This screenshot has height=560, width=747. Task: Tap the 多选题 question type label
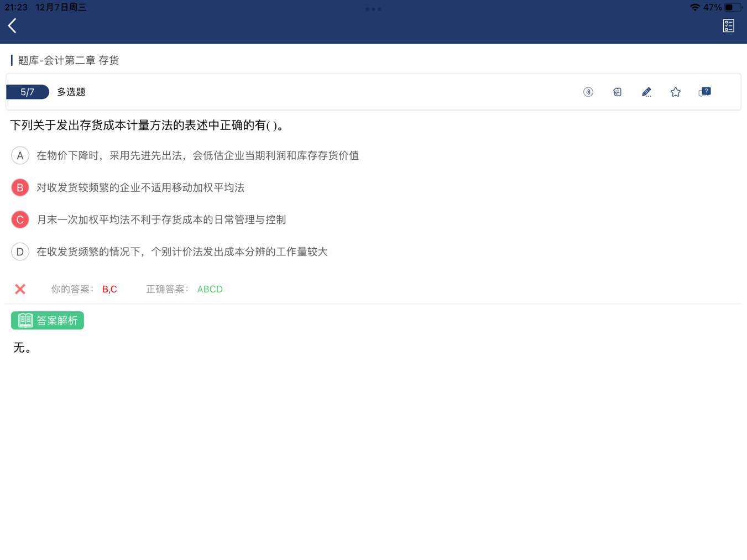[71, 92]
